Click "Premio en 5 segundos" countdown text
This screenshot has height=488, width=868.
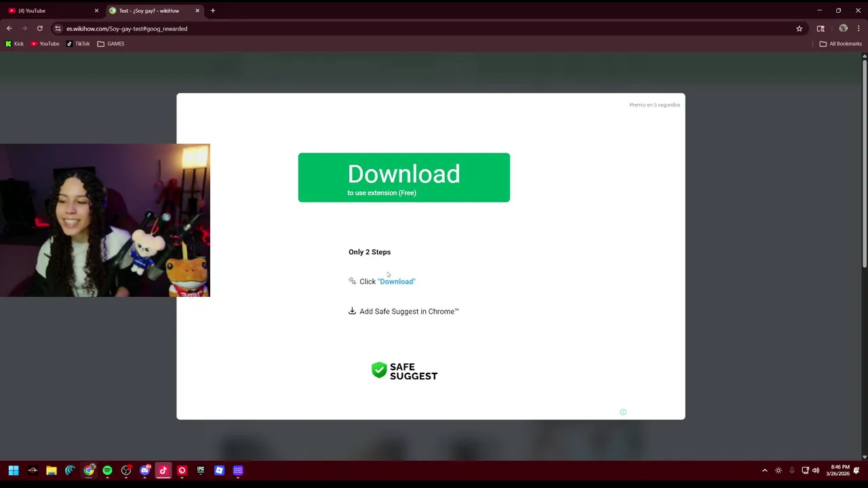click(654, 105)
